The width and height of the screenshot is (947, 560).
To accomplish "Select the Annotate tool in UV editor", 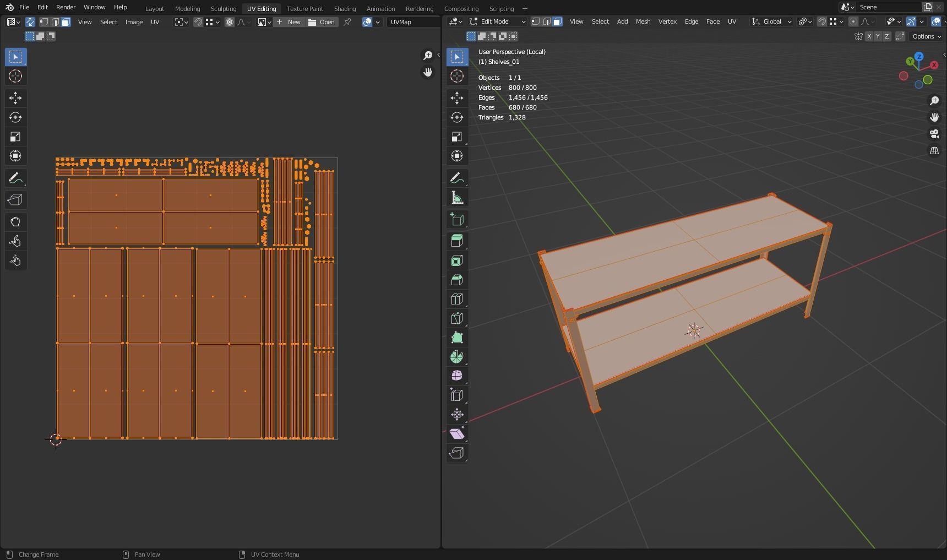I will click(15, 178).
